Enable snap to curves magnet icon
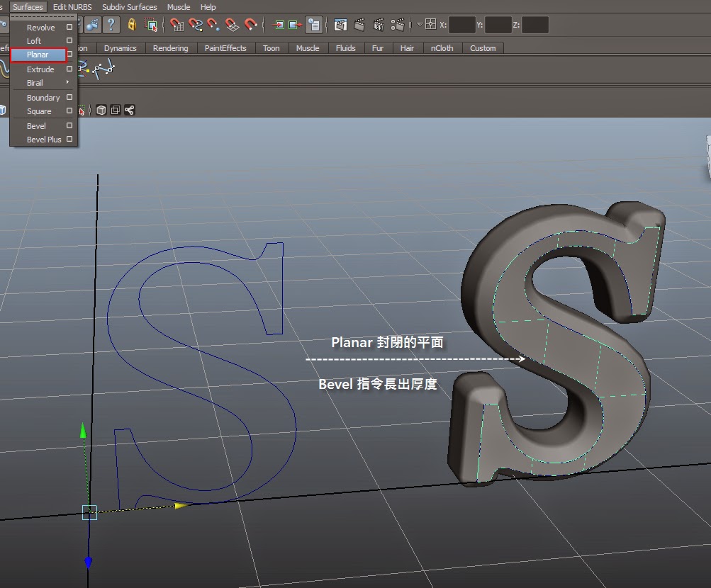This screenshot has width=711, height=588. pos(196,25)
